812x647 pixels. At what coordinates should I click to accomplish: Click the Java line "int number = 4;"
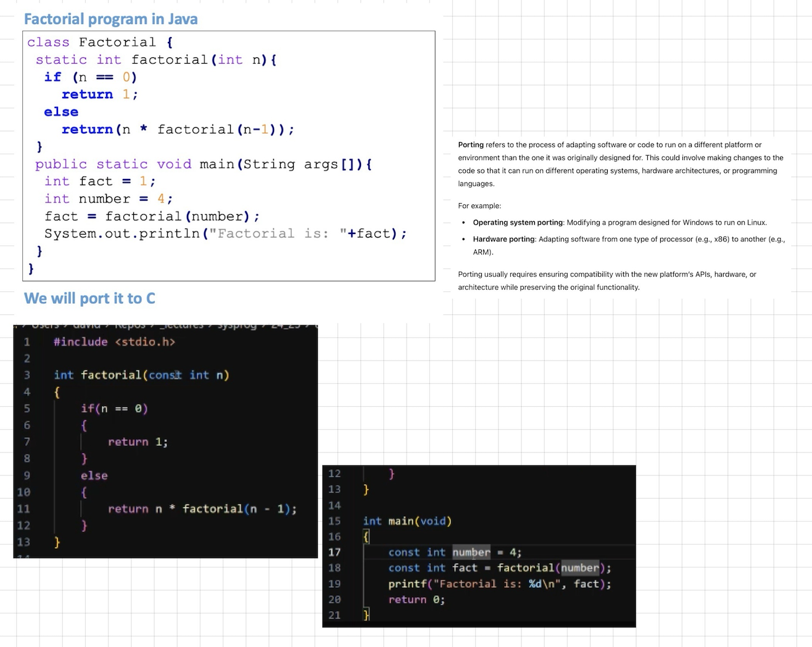(109, 199)
